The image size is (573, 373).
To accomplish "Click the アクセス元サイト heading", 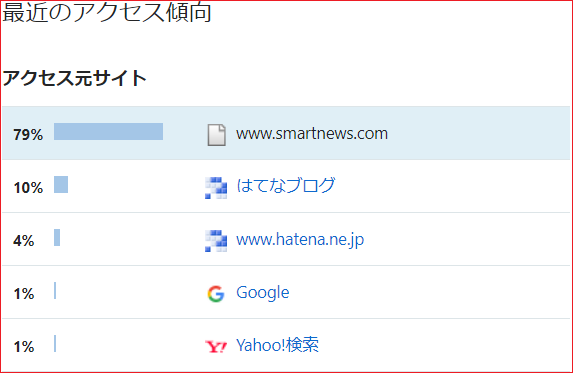I will pos(75,78).
